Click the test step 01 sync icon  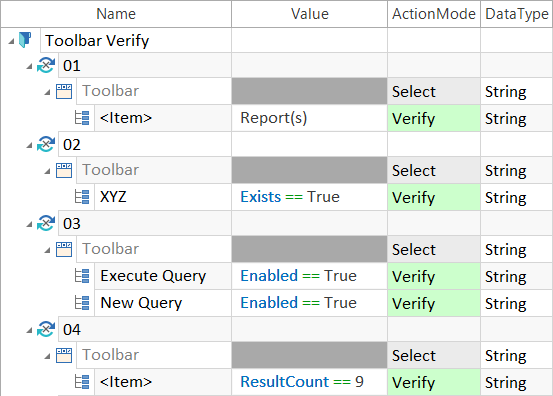pyautogui.click(x=46, y=65)
